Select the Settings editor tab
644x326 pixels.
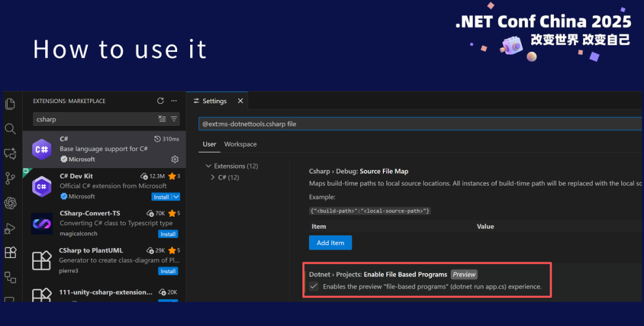pyautogui.click(x=217, y=101)
